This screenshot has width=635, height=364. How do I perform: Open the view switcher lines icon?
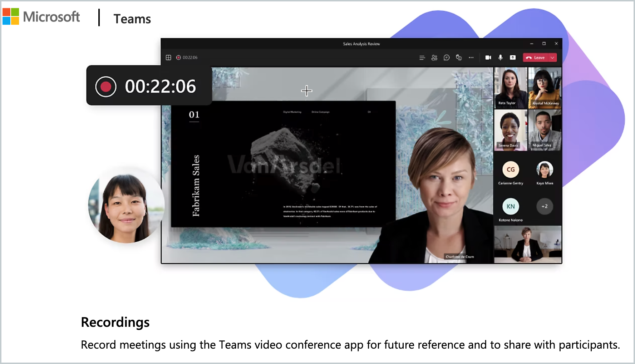(x=423, y=58)
